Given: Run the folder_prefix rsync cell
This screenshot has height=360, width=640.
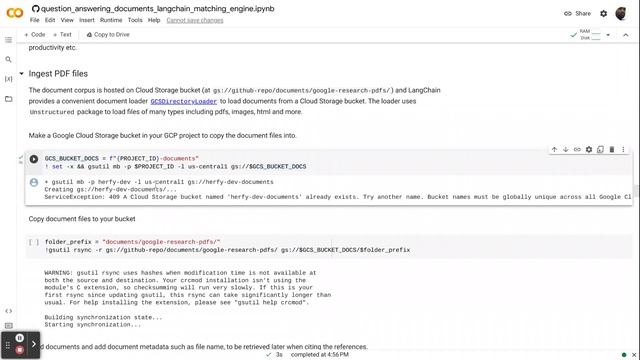Looking at the screenshot, I should pos(34,242).
